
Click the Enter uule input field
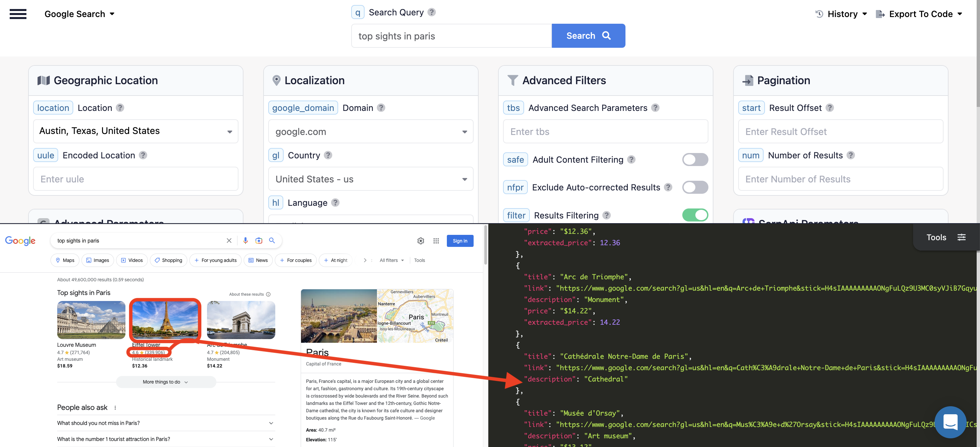coord(136,179)
